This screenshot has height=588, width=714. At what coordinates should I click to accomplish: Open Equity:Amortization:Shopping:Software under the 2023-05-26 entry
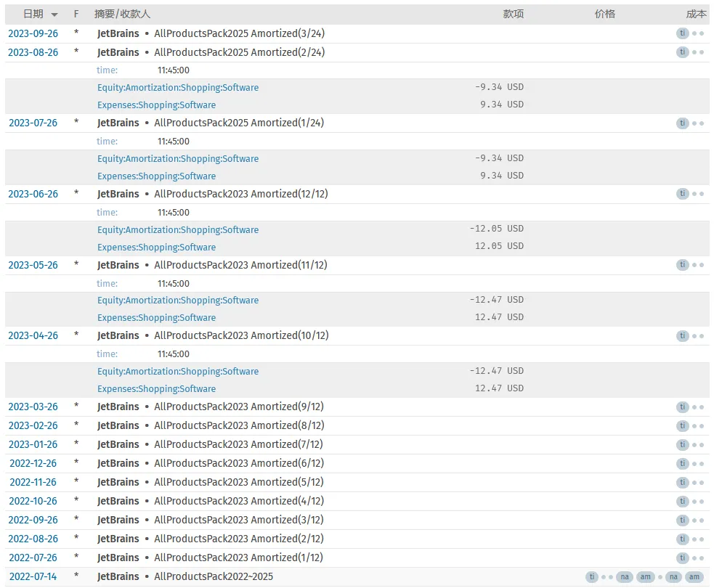click(x=177, y=300)
